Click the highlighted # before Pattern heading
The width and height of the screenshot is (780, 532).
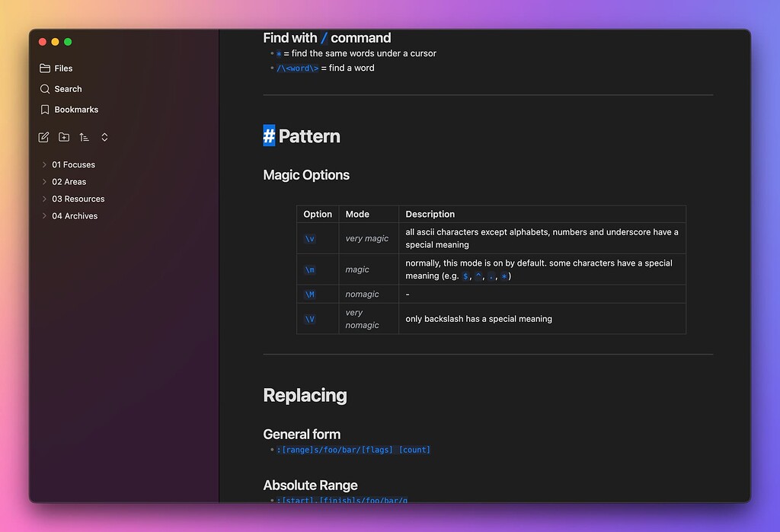pos(269,136)
